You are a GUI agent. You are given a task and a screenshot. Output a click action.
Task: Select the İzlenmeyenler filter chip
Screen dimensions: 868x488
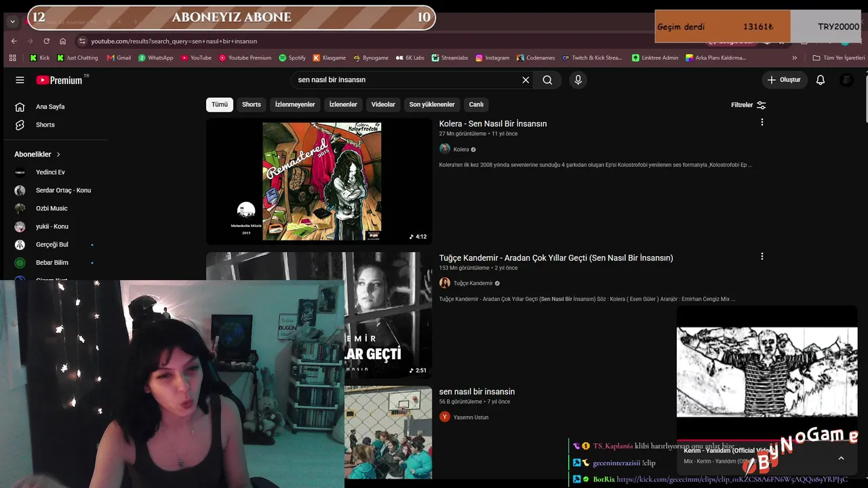click(x=295, y=104)
